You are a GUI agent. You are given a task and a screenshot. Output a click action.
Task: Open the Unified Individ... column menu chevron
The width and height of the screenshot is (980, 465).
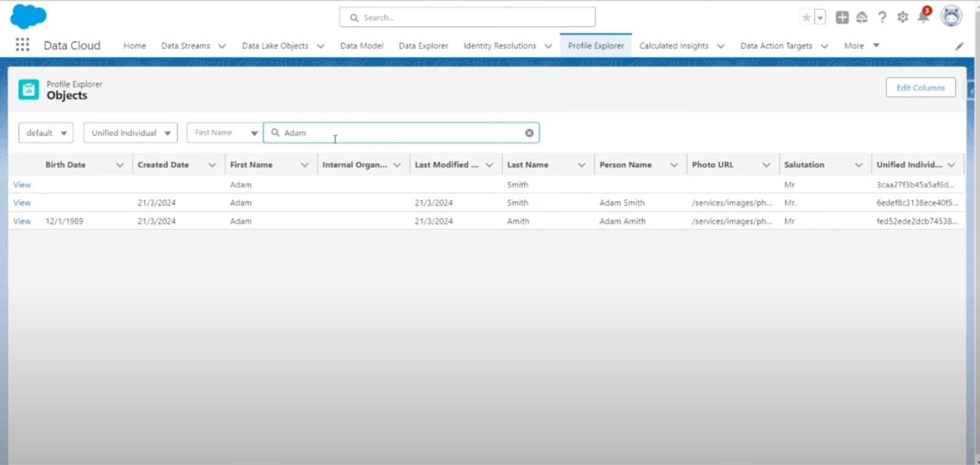click(x=951, y=165)
